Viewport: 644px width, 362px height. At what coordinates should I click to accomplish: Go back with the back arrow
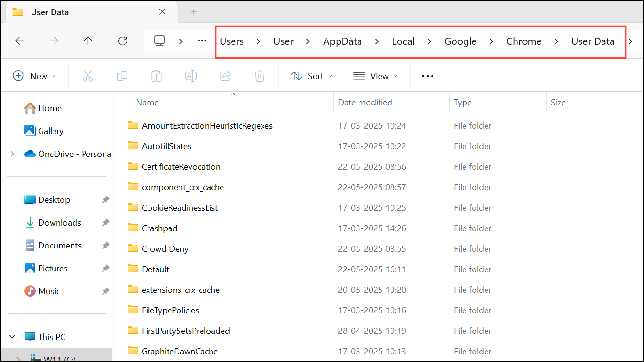click(20, 41)
